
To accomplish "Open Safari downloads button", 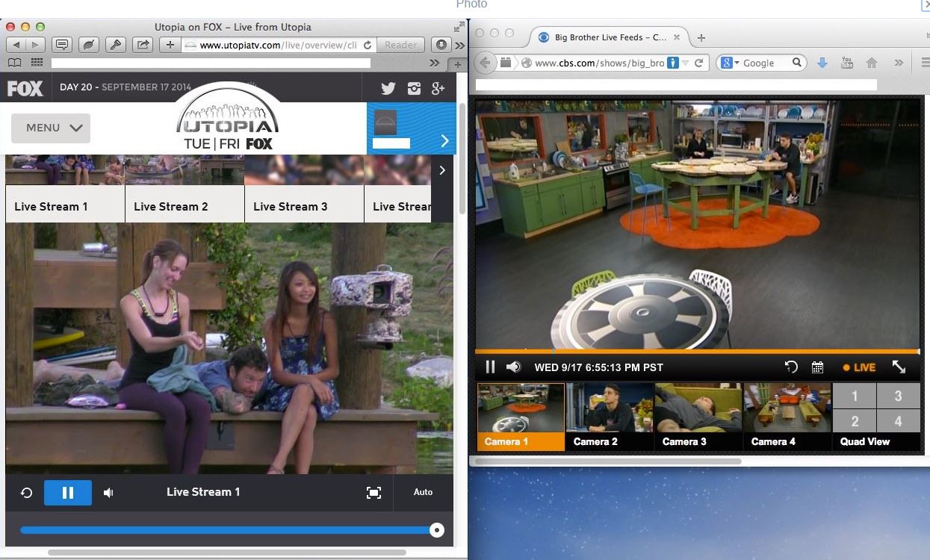I will coord(441,45).
